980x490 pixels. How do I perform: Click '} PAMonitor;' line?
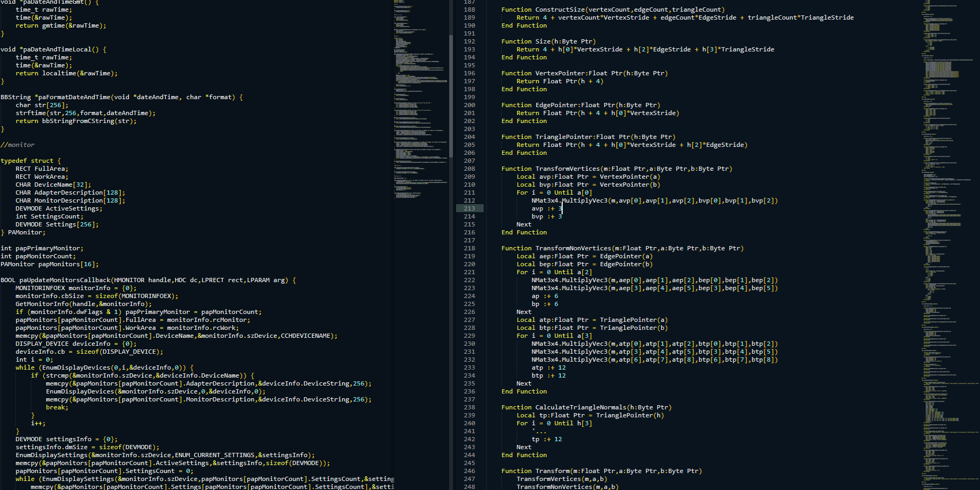[23, 232]
